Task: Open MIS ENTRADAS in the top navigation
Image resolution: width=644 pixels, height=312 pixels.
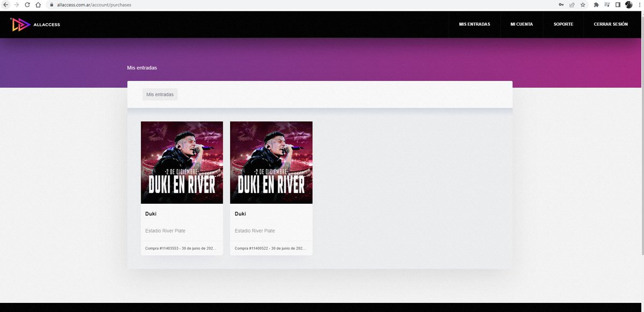Action: tap(474, 24)
